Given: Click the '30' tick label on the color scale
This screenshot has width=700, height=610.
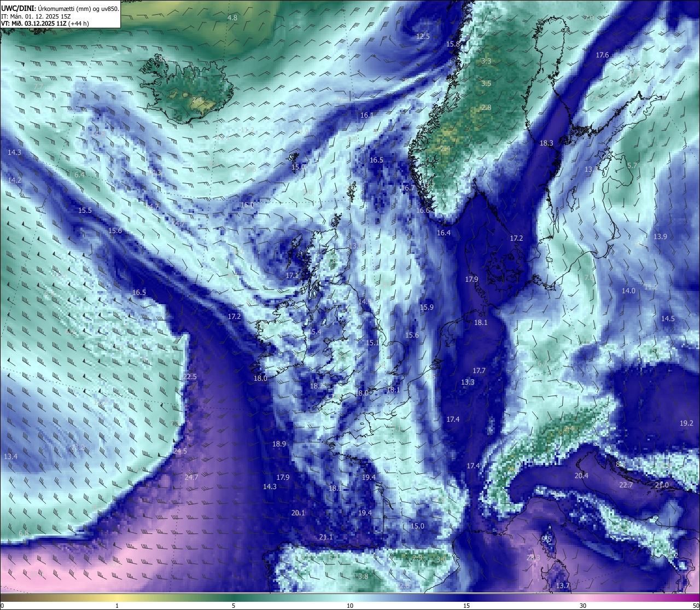Looking at the screenshot, I should [583, 606].
